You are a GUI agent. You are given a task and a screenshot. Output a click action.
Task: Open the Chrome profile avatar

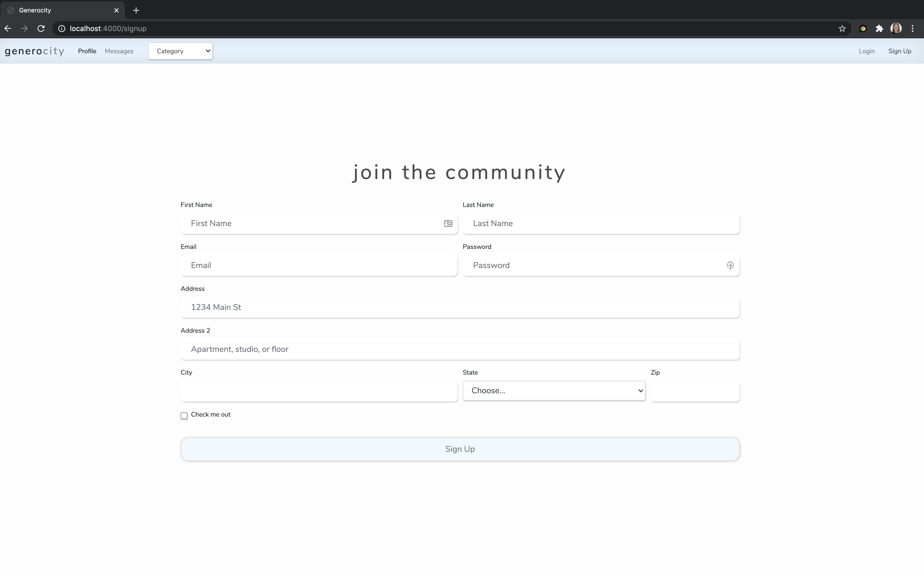(896, 29)
